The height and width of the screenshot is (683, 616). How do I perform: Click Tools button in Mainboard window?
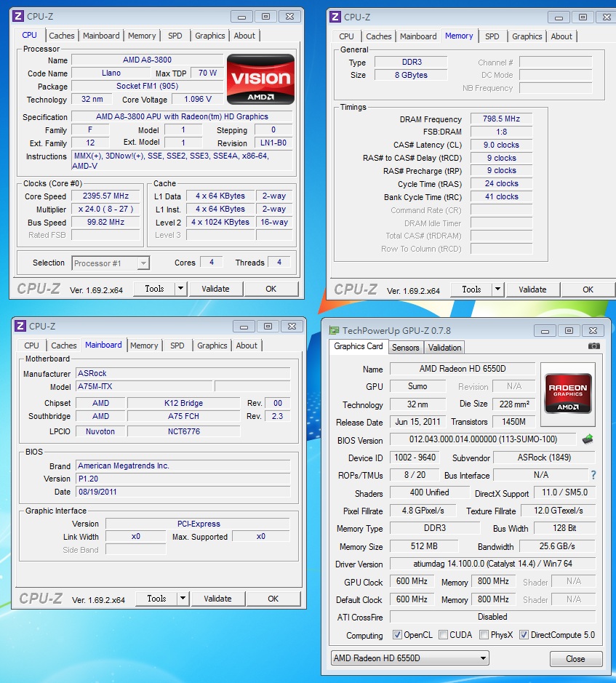pos(156,599)
